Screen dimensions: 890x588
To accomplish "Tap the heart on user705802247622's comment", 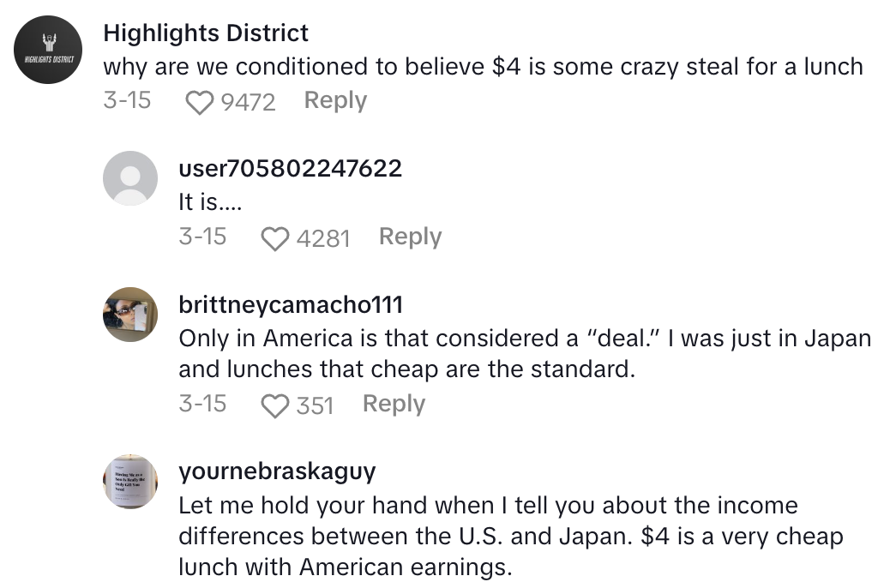I will [274, 238].
